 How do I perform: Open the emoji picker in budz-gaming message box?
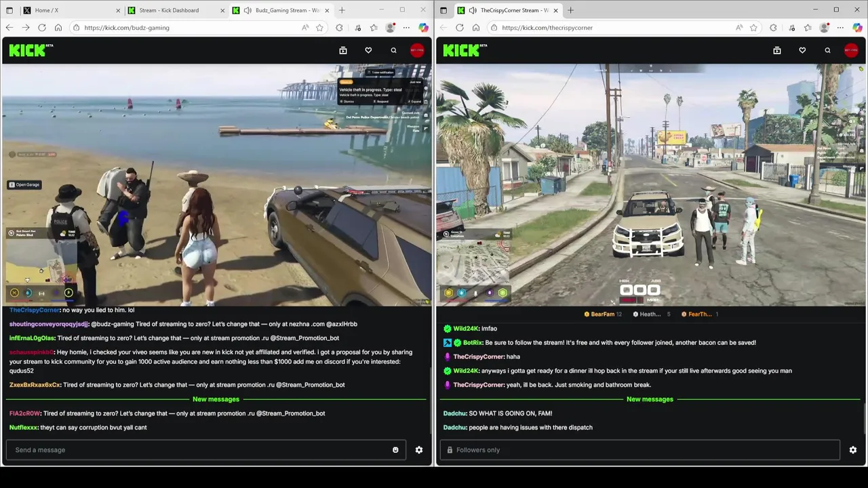395,450
